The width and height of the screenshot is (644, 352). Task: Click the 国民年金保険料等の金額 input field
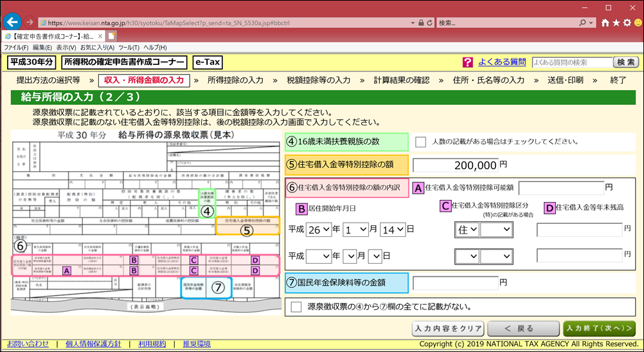click(456, 283)
